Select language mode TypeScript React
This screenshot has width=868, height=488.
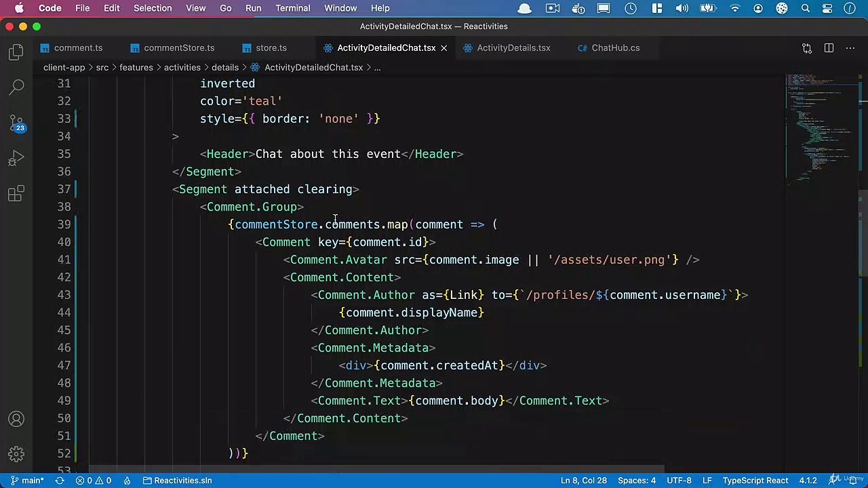point(755,481)
